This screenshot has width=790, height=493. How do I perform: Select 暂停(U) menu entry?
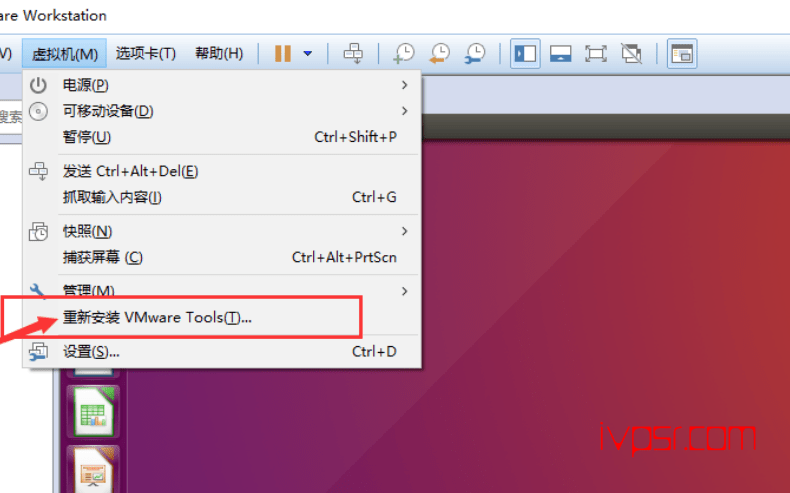pyautogui.click(x=222, y=137)
